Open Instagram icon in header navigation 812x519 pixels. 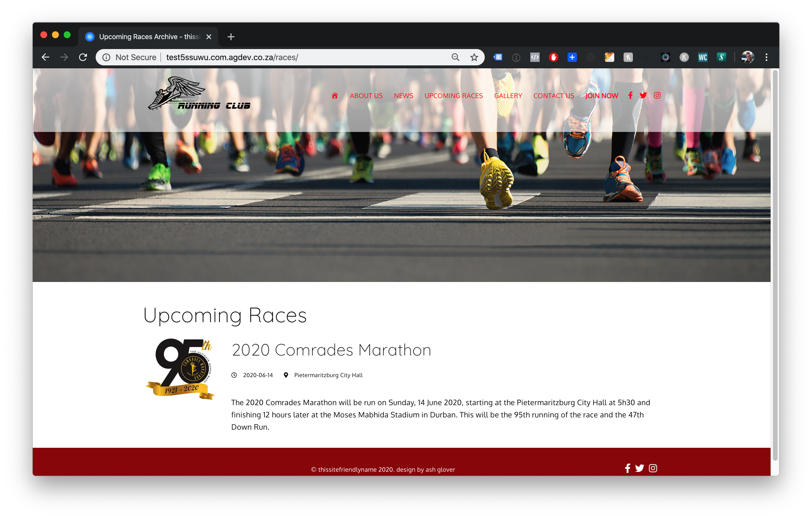point(657,95)
